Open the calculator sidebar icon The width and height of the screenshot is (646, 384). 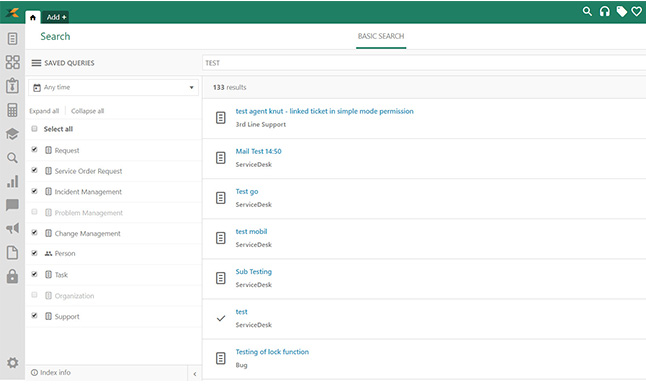coord(12,110)
